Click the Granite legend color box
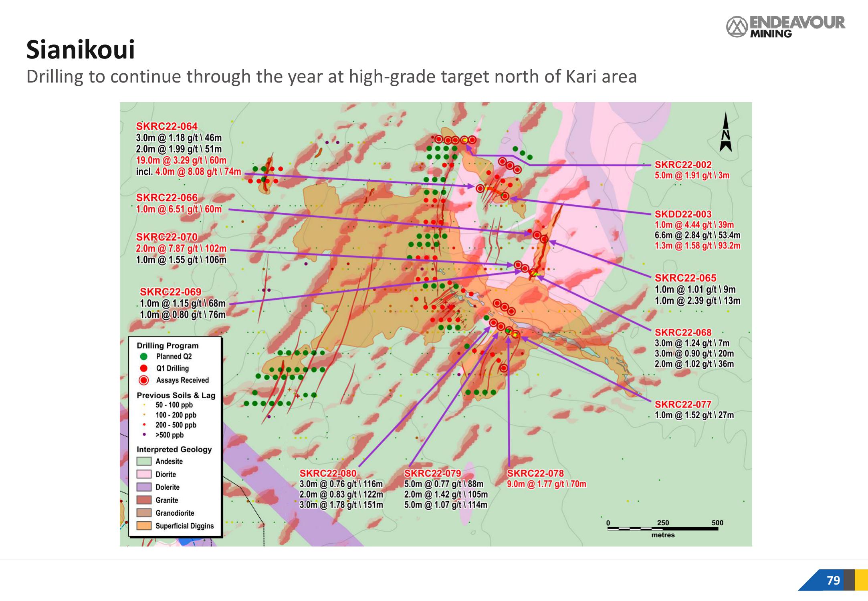 click(x=144, y=500)
